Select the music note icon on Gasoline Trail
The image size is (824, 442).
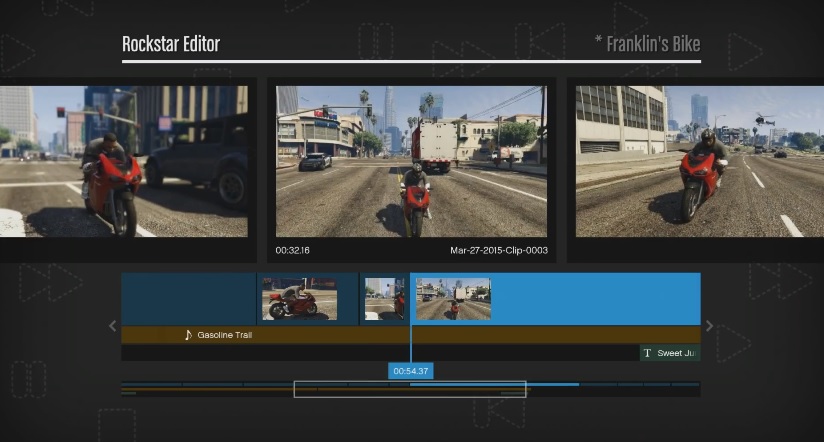[188, 335]
